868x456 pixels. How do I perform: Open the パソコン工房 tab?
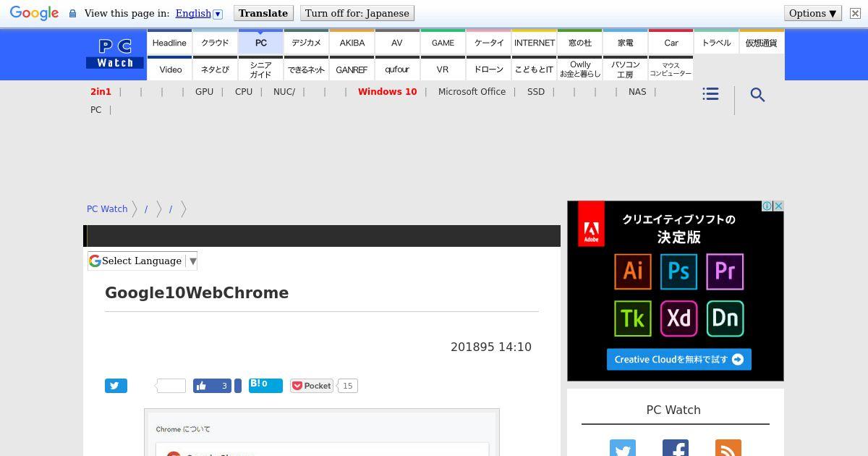(x=625, y=69)
